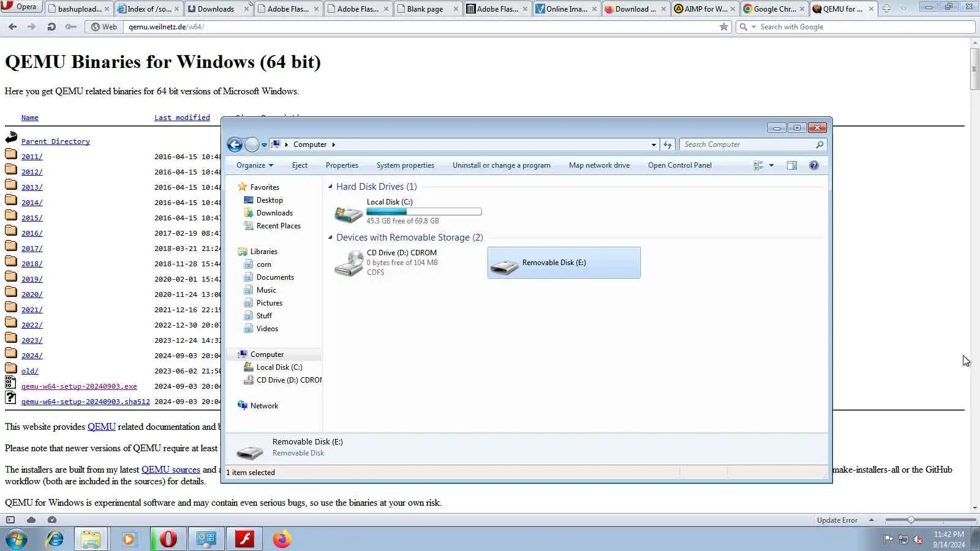Click Local Disk (C:) capacity bar
Image resolution: width=980 pixels, height=551 pixels.
point(424,212)
